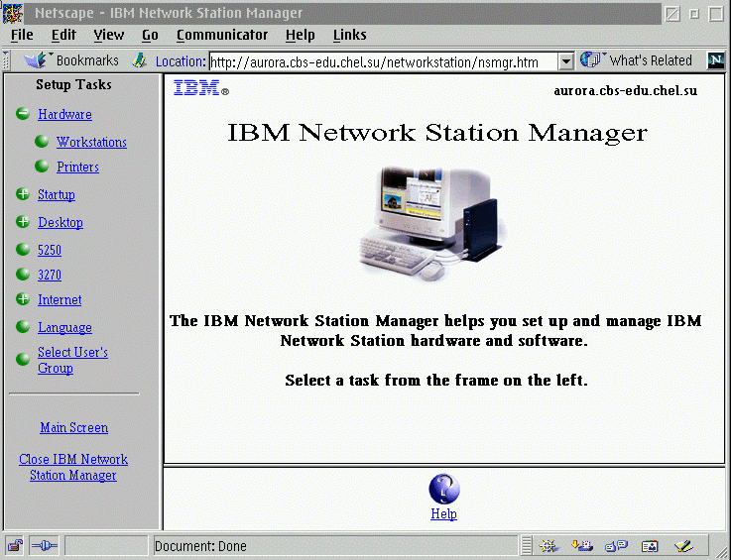Open the Location URL history dropdown arrow
Image resolution: width=731 pixels, height=560 pixels.
[565, 61]
